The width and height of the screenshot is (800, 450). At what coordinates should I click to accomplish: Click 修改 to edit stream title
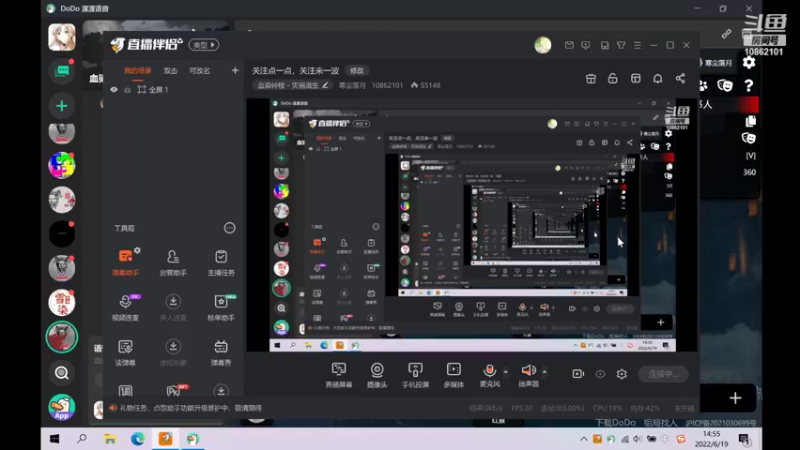coord(357,70)
